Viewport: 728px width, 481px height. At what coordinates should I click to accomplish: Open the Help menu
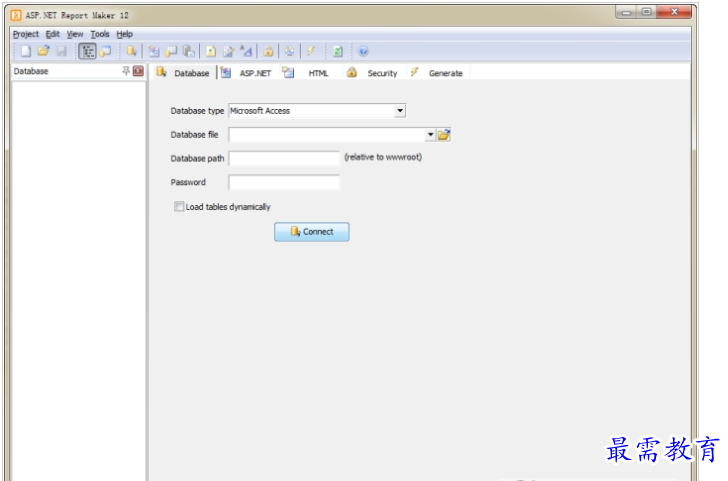[124, 34]
